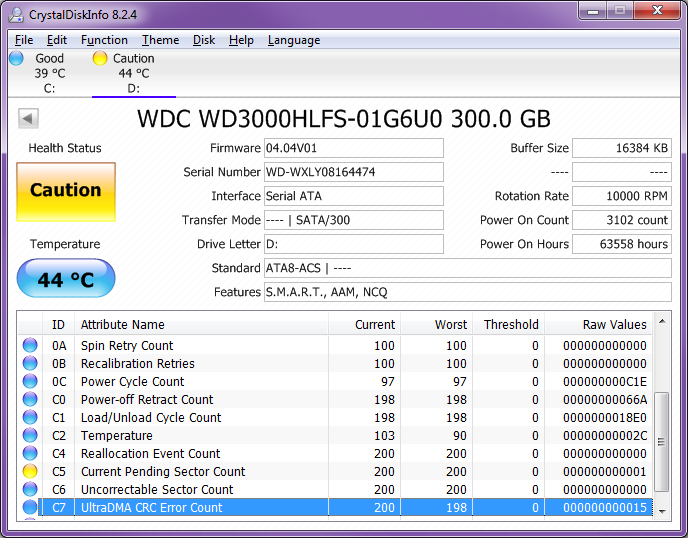Click status orb for Power Cycle Count

click(30, 381)
